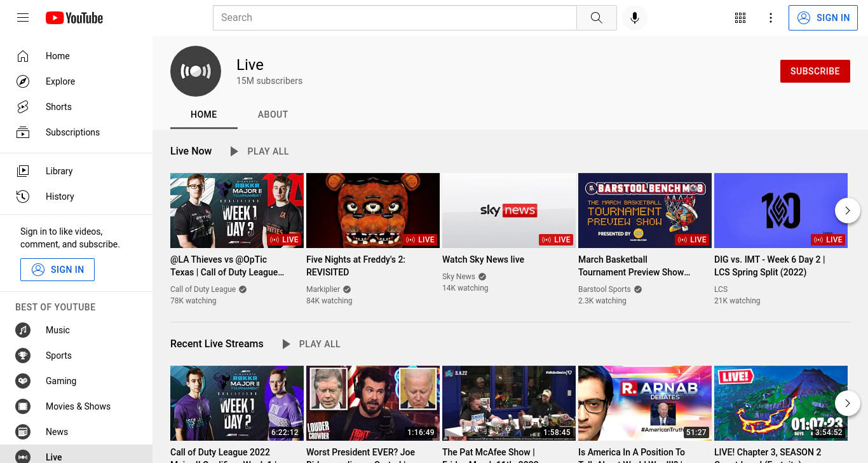Click Markiplier verified badge
This screenshot has width=868, height=463.
tap(347, 289)
